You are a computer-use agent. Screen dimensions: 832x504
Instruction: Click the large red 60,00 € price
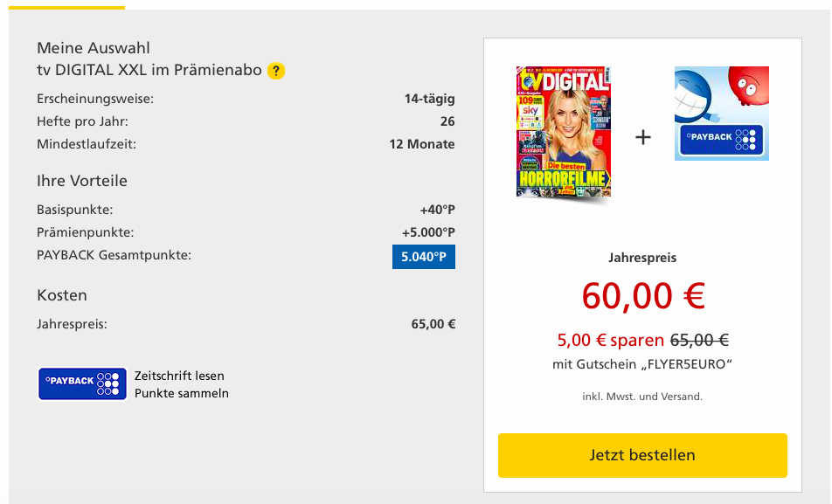(642, 296)
